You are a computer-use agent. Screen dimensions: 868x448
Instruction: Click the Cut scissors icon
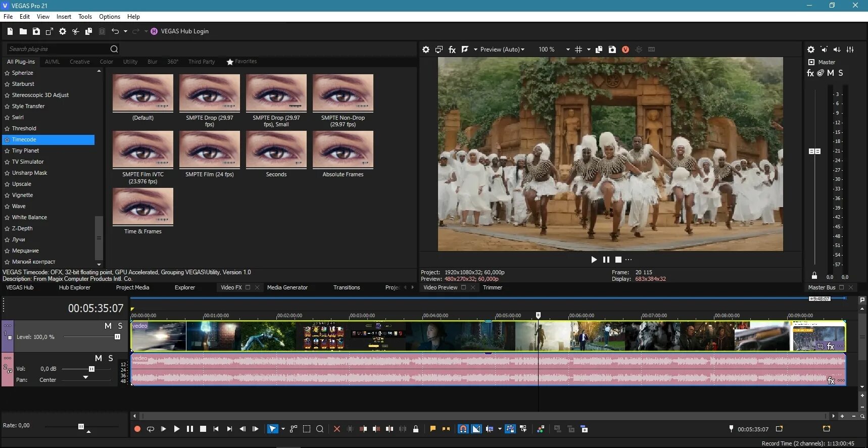pyautogui.click(x=76, y=31)
